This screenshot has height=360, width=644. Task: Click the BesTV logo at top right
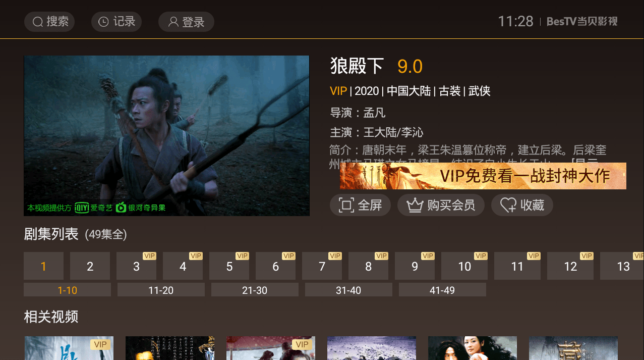tap(582, 21)
